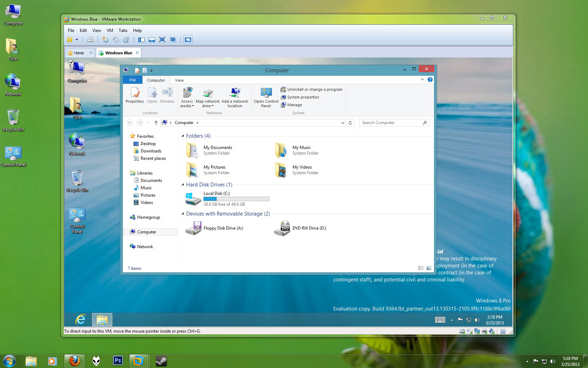Click System properties in the ribbon
The image size is (588, 368).
click(303, 97)
